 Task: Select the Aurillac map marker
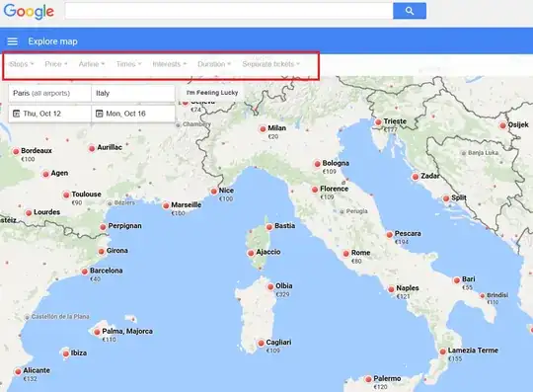[x=92, y=148]
